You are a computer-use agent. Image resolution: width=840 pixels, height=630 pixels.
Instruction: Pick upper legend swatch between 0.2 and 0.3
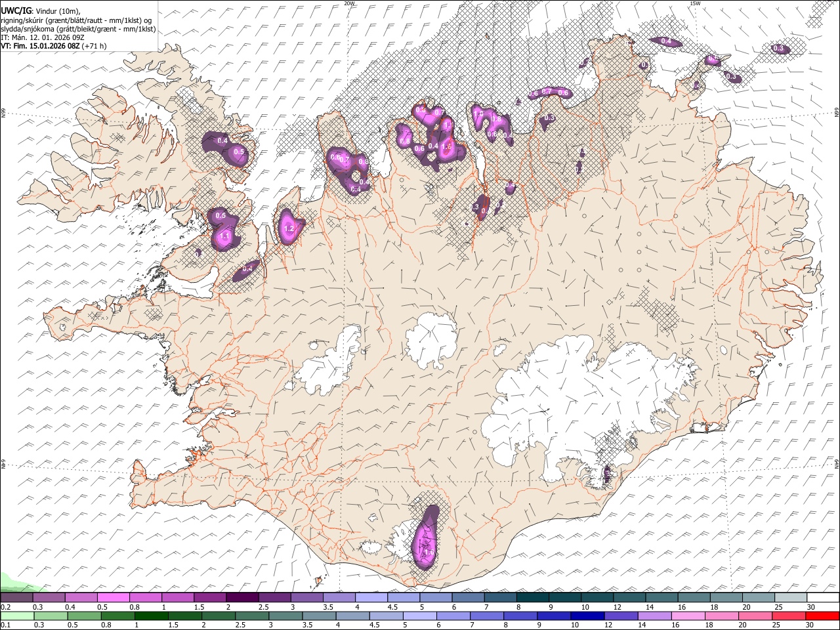pyautogui.click(x=16, y=598)
